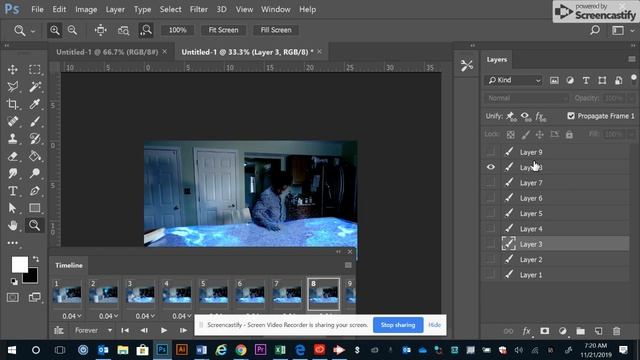Open frame 3 delay dropdown
This screenshot has height=360, width=640.
[x=145, y=316]
